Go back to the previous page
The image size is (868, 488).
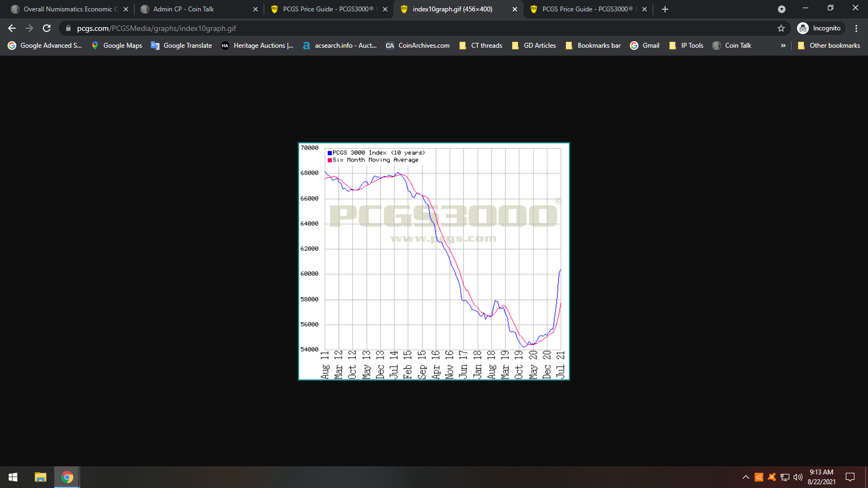click(12, 28)
